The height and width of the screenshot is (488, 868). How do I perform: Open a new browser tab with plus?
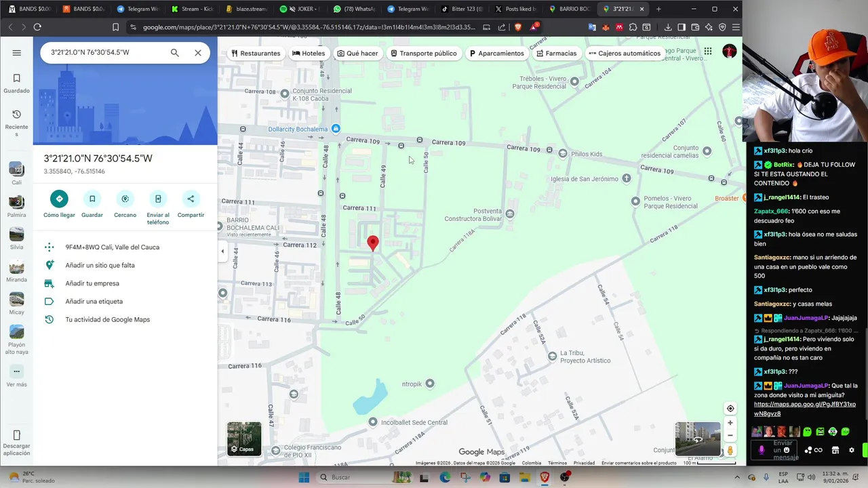(658, 9)
